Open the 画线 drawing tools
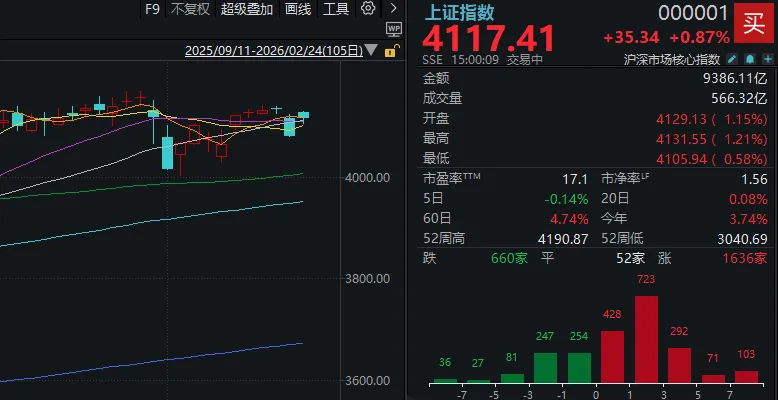This screenshot has width=778, height=400. 298,9
